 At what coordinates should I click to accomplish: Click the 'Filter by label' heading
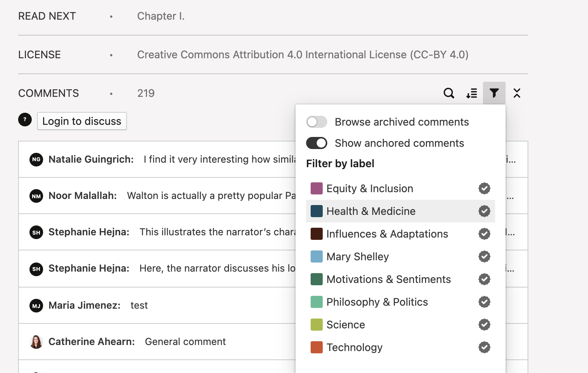tap(340, 163)
